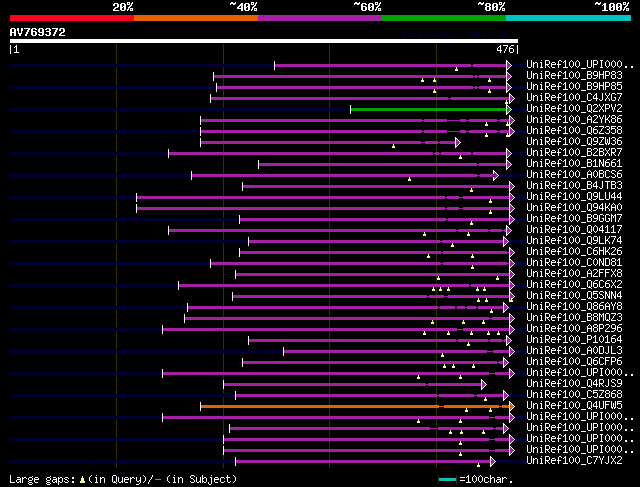Screen dimensions: 640x487
Task: Click the red 20% identity legend segment
Action: [72, 18]
